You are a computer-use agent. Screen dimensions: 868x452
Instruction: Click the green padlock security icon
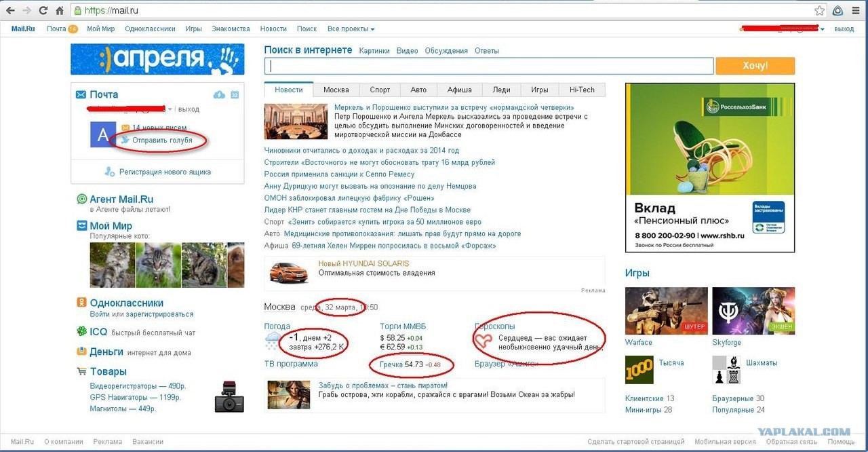tap(78, 11)
